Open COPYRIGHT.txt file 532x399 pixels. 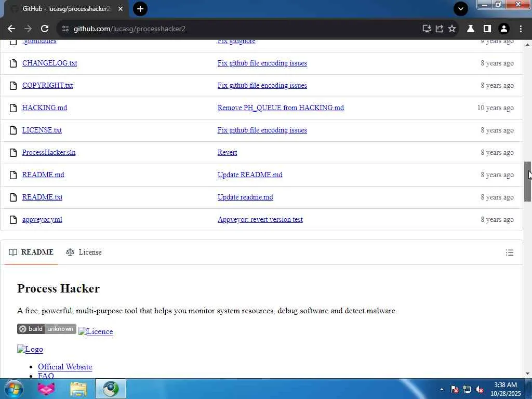click(47, 86)
